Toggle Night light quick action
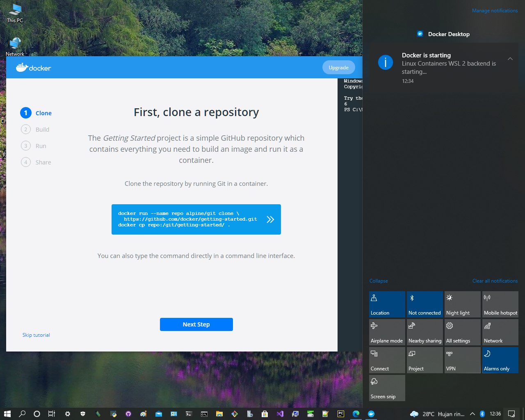The width and height of the screenshot is (525, 420). [x=463, y=304]
